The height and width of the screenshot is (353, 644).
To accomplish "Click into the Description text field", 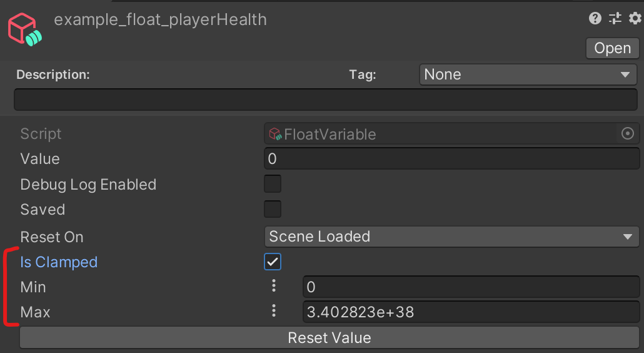I will coord(325,100).
